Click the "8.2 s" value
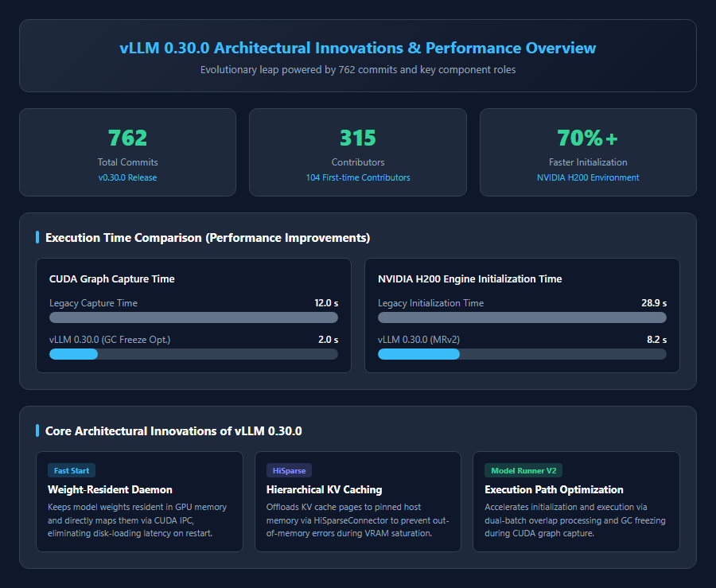 coord(656,340)
